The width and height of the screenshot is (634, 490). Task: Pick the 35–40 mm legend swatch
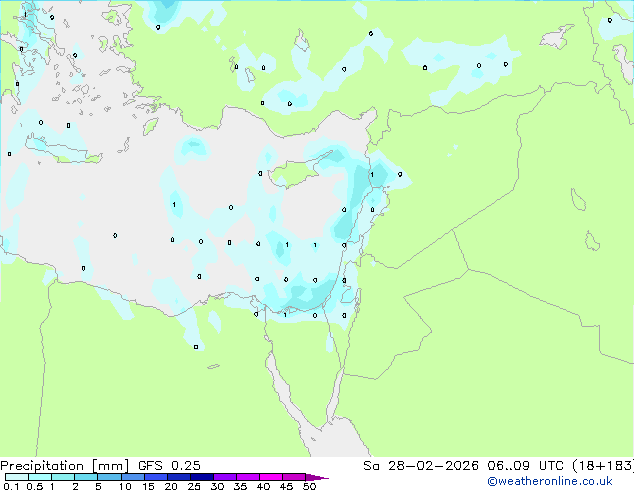[247, 477]
